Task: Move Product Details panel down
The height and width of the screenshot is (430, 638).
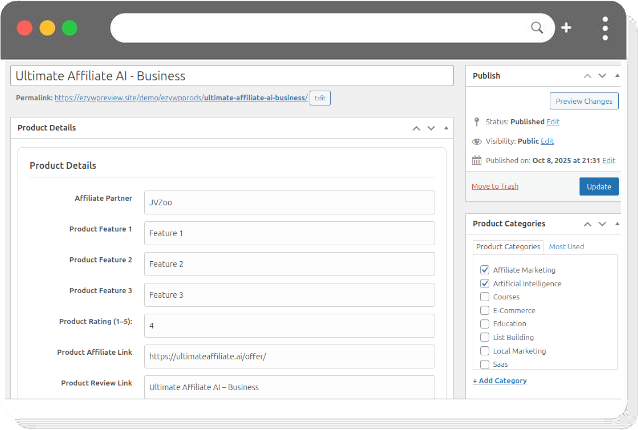Action: (x=431, y=128)
